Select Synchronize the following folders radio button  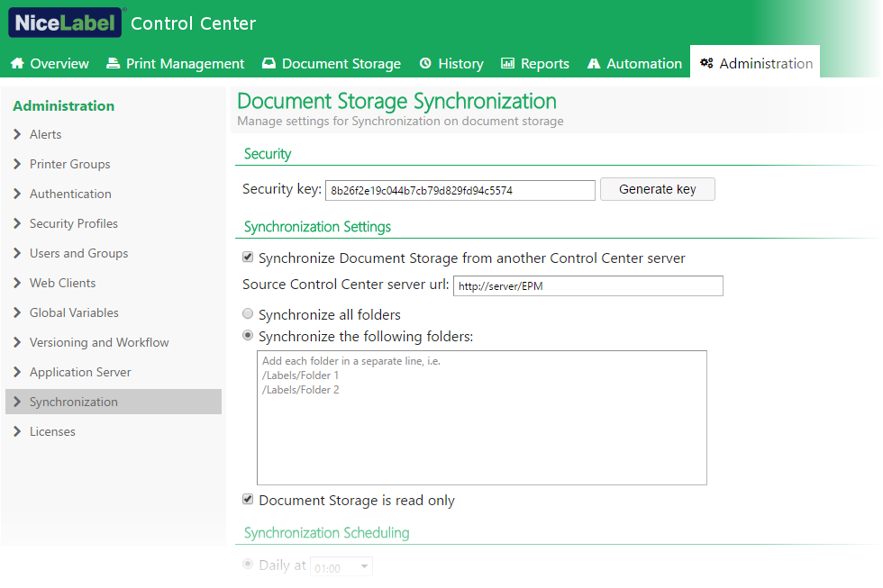[248, 335]
